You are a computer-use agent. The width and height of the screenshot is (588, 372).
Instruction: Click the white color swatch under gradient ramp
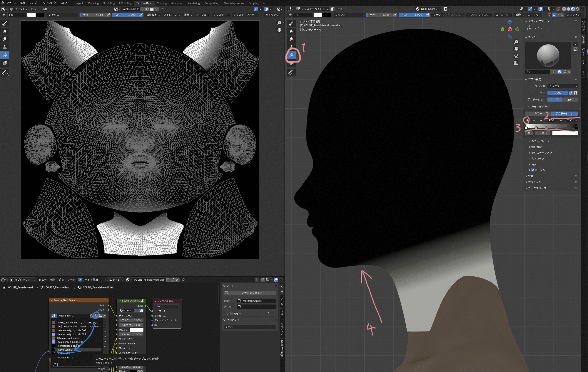565,133
